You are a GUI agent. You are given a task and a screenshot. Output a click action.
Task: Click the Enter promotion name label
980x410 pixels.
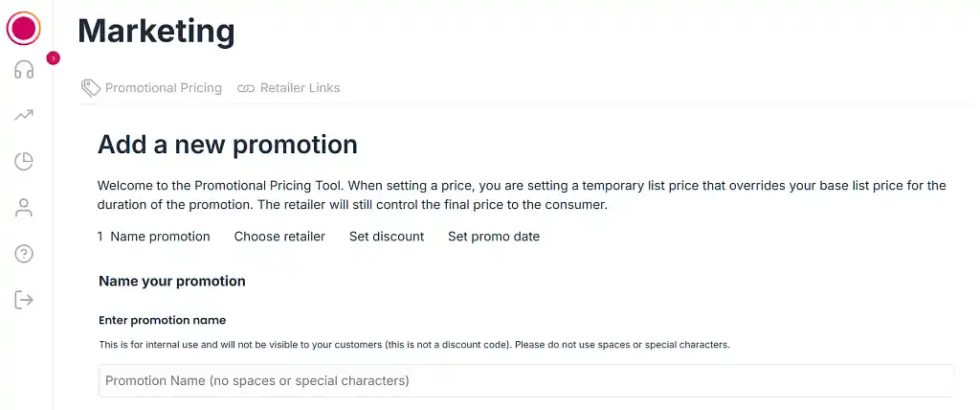[x=162, y=320]
